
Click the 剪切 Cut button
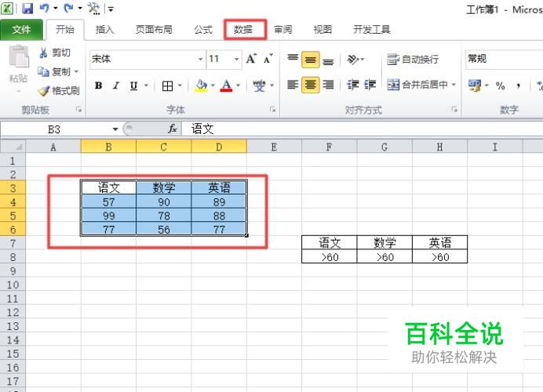(54, 53)
